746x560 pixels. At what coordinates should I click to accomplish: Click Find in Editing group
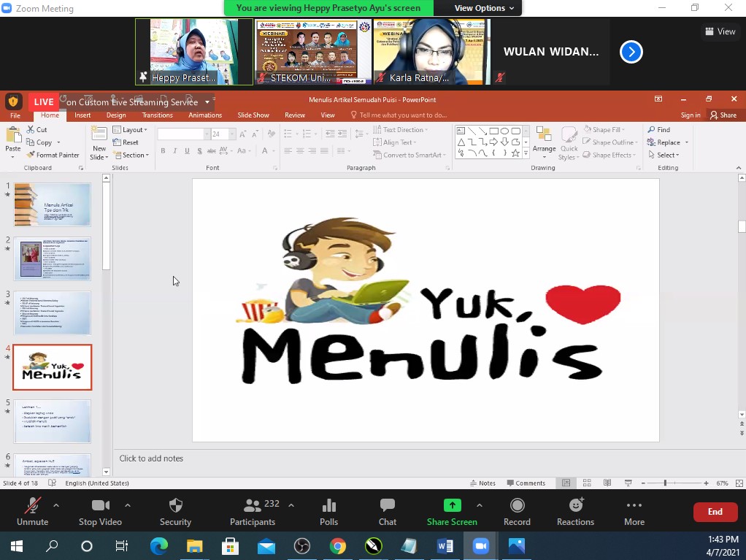coord(659,129)
